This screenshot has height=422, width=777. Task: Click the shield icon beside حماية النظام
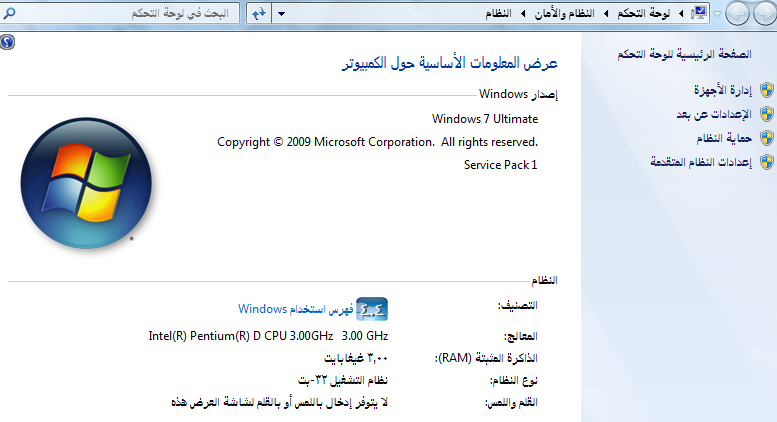[x=767, y=138]
